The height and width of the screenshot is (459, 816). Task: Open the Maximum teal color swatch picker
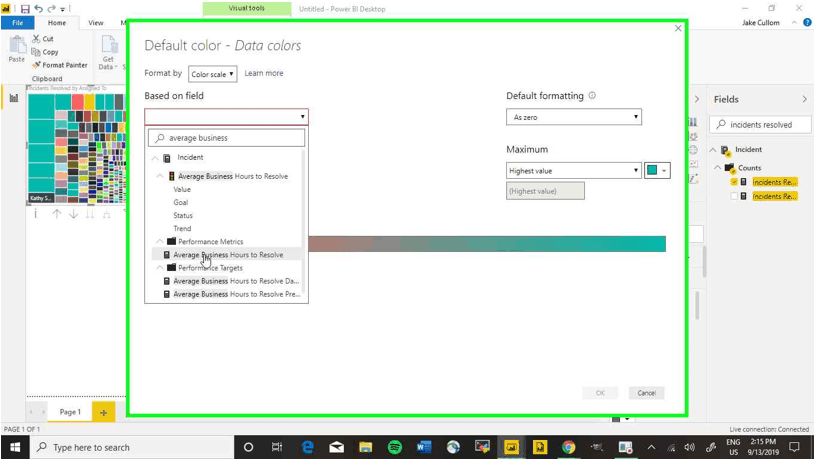point(657,171)
